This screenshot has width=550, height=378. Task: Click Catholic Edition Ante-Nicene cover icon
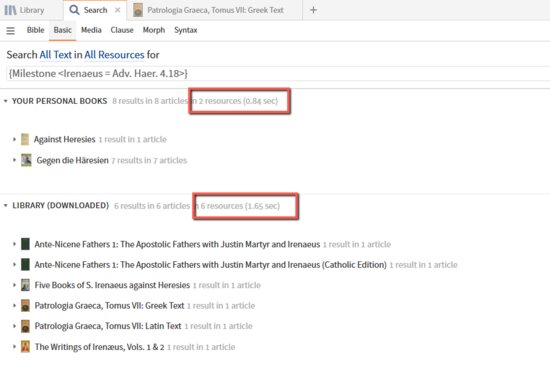click(x=25, y=264)
